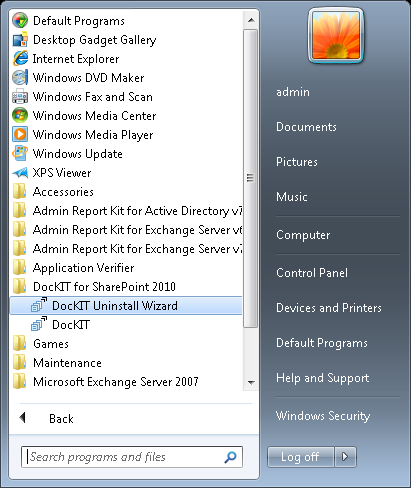
Task: Click the Windows Update icon
Action: (x=20, y=154)
